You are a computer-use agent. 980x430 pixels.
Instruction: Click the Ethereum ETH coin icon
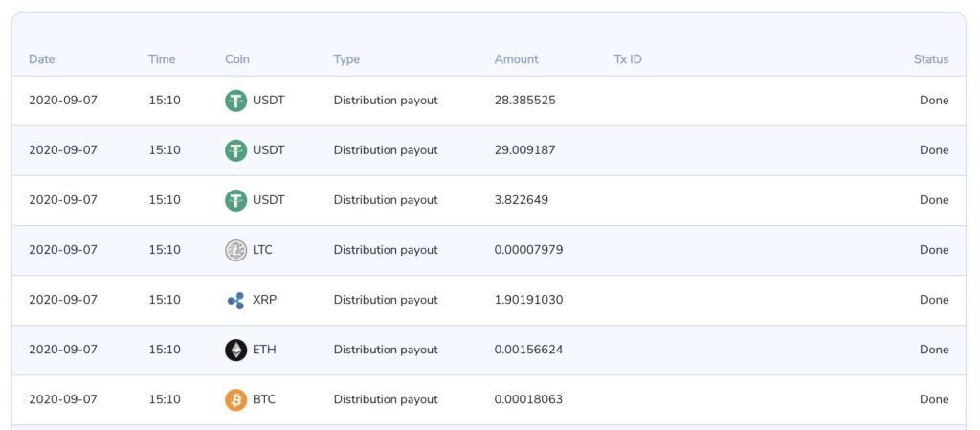(235, 350)
